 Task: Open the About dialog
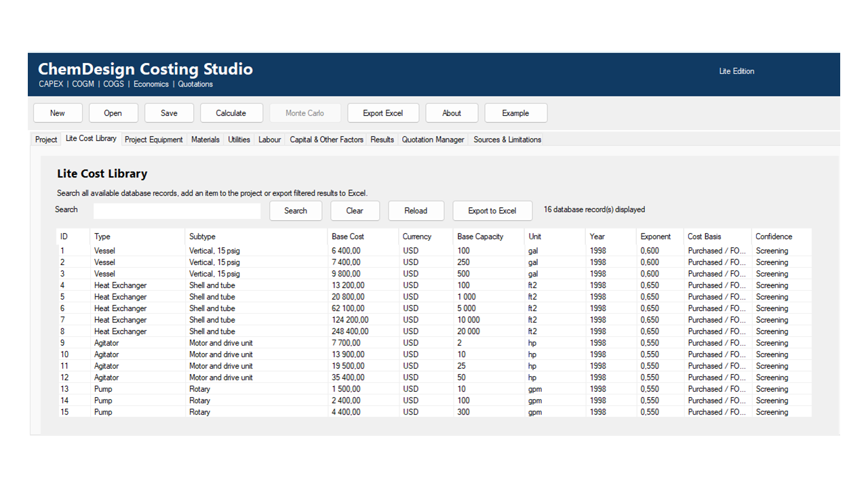[x=452, y=113]
